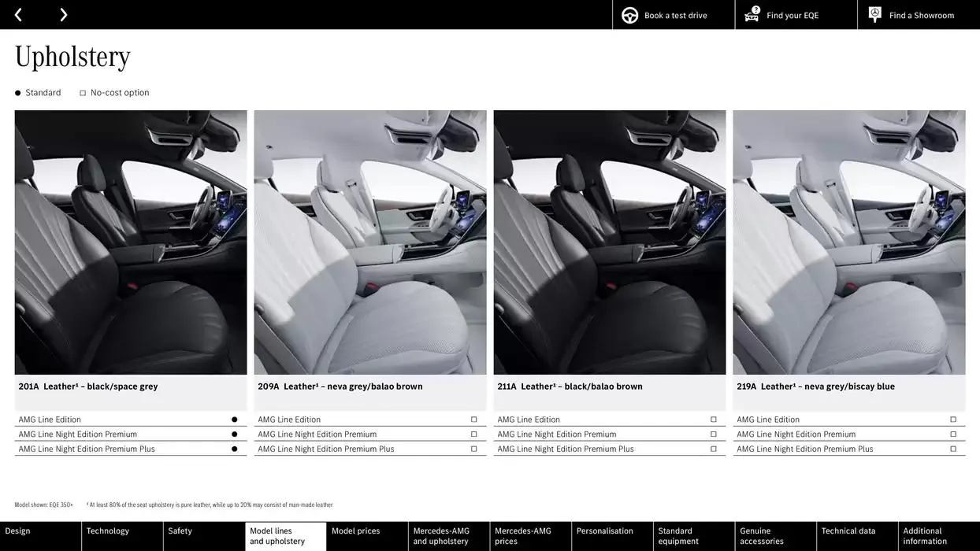Viewport: 980px width, 551px height.
Task: Go to next page arrow
Action: (x=63, y=15)
